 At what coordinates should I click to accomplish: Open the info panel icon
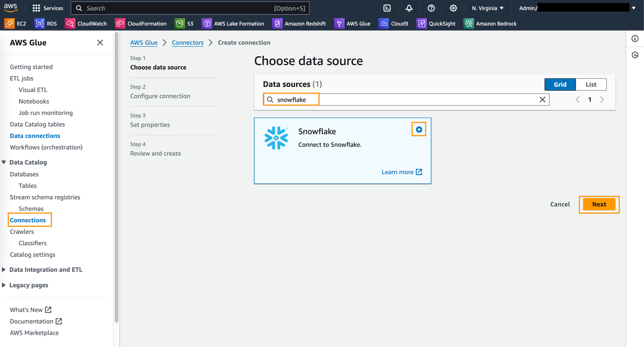tap(635, 39)
